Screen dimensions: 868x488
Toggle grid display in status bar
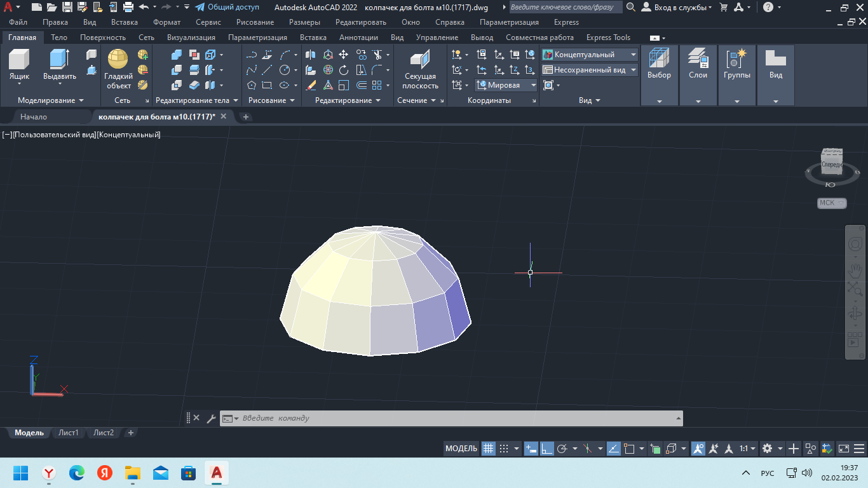pos(488,449)
